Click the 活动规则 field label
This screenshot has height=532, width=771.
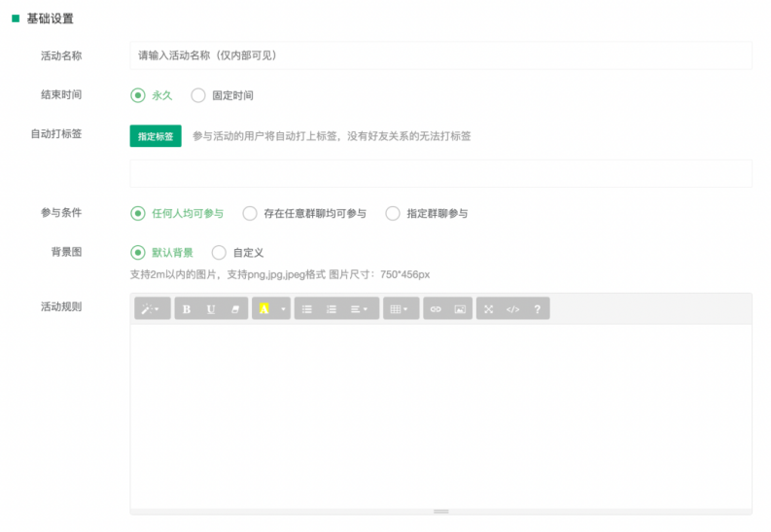pyautogui.click(x=61, y=306)
